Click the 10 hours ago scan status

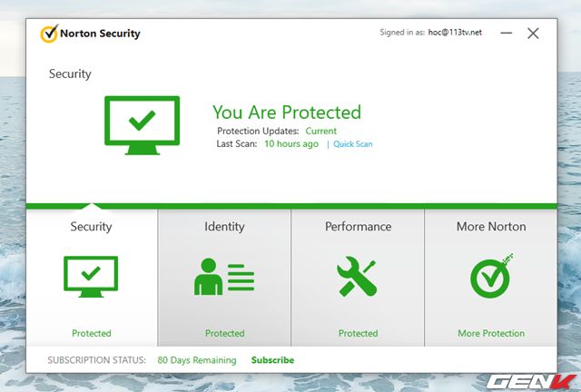coord(291,143)
